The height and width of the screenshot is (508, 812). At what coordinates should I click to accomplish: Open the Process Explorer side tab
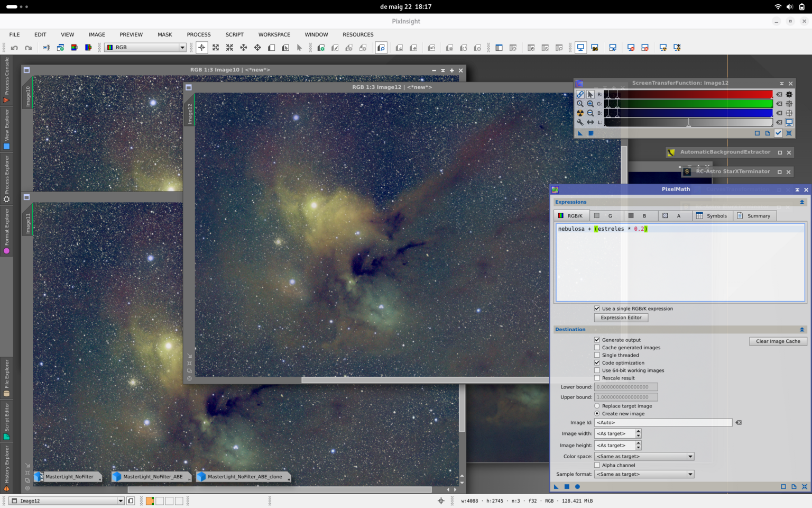tap(6, 178)
